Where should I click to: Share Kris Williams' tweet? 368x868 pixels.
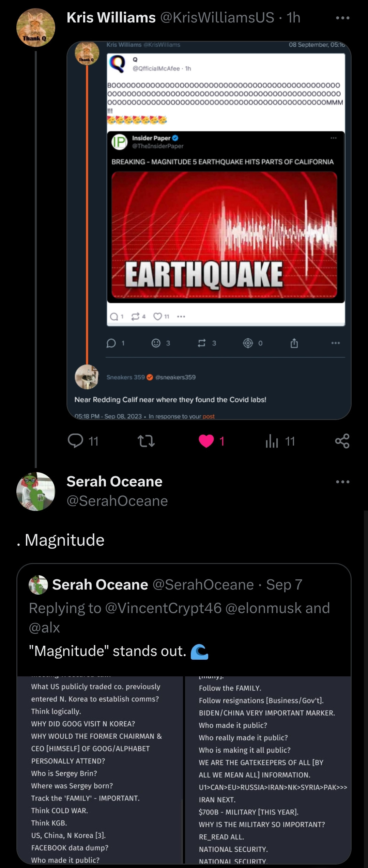pos(342,441)
